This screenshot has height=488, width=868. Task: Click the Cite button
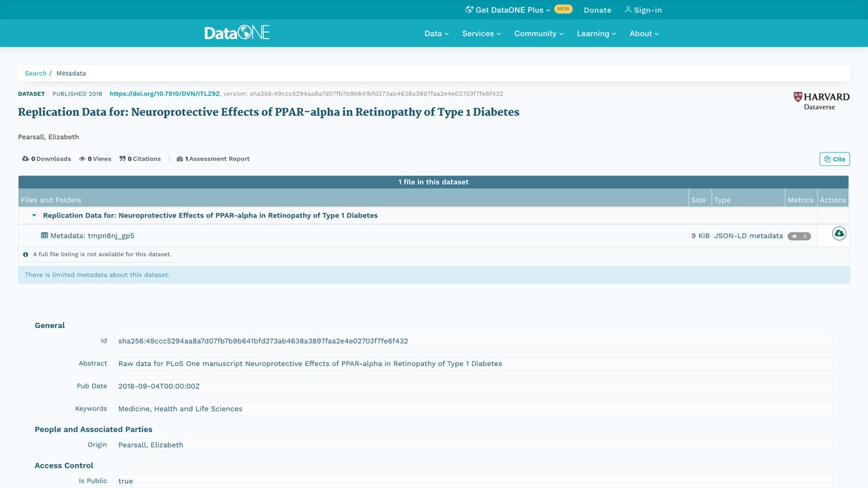pyautogui.click(x=835, y=159)
